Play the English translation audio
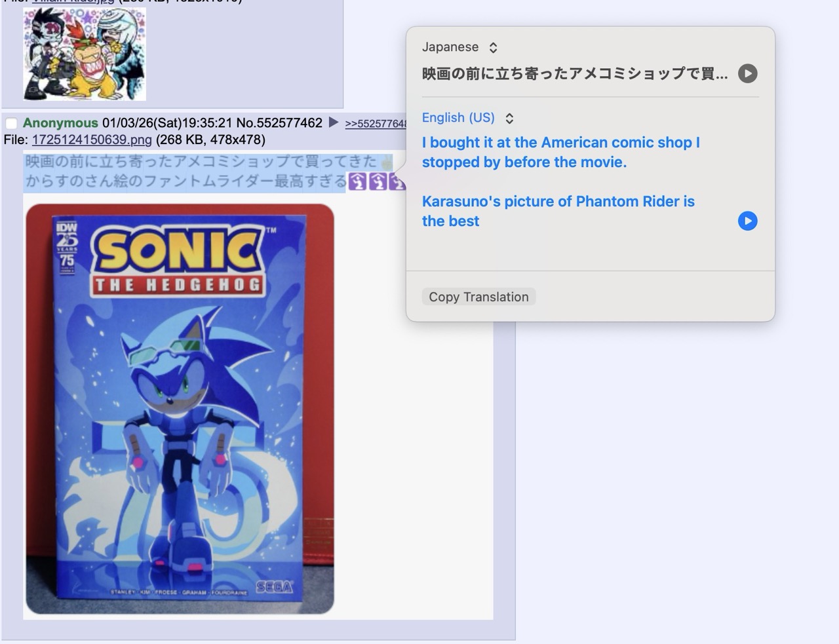Viewport: 839px width, 644px height. pos(747,221)
